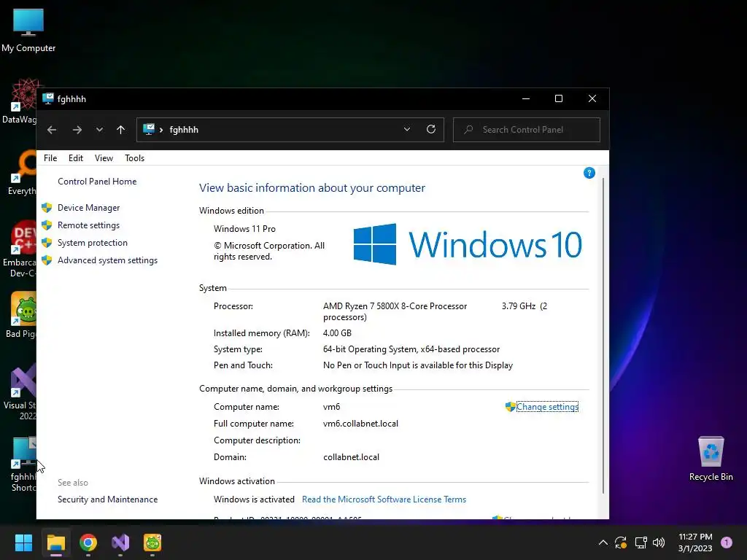Open Bad Piggies from the taskbar
The height and width of the screenshot is (560, 747).
(x=152, y=542)
